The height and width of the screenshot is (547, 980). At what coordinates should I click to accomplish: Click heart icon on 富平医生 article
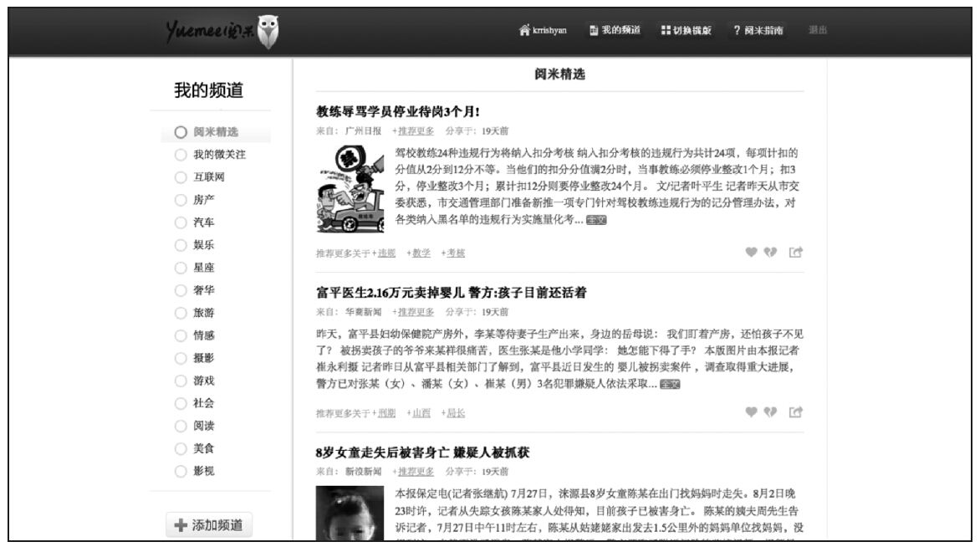(751, 412)
